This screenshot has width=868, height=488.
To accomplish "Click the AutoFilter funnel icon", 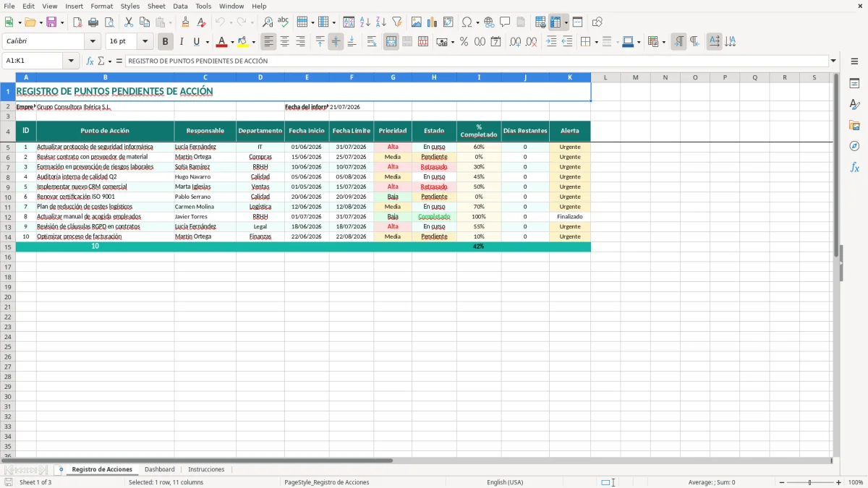I will [x=396, y=22].
